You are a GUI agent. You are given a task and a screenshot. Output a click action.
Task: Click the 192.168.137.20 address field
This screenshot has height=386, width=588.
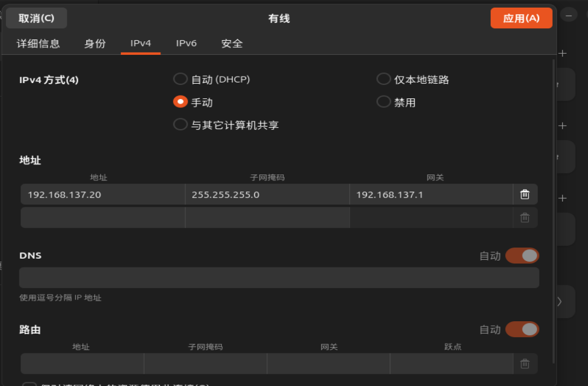click(x=103, y=194)
